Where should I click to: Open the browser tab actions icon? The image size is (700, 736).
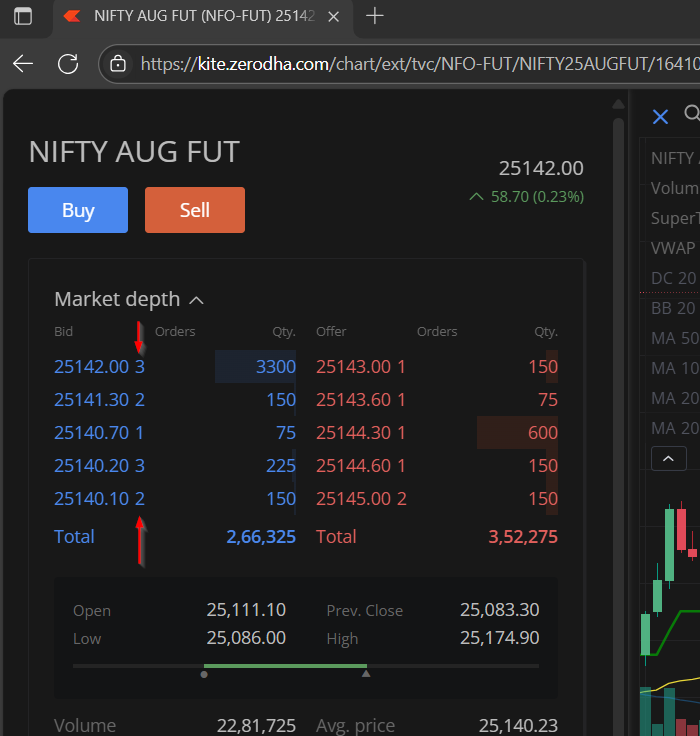click(x=22, y=16)
